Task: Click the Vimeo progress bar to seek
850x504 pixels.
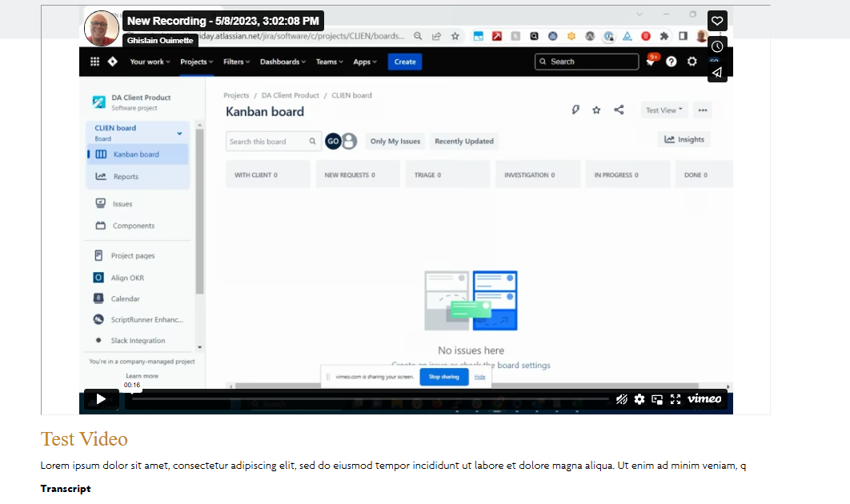Action: click(x=371, y=399)
